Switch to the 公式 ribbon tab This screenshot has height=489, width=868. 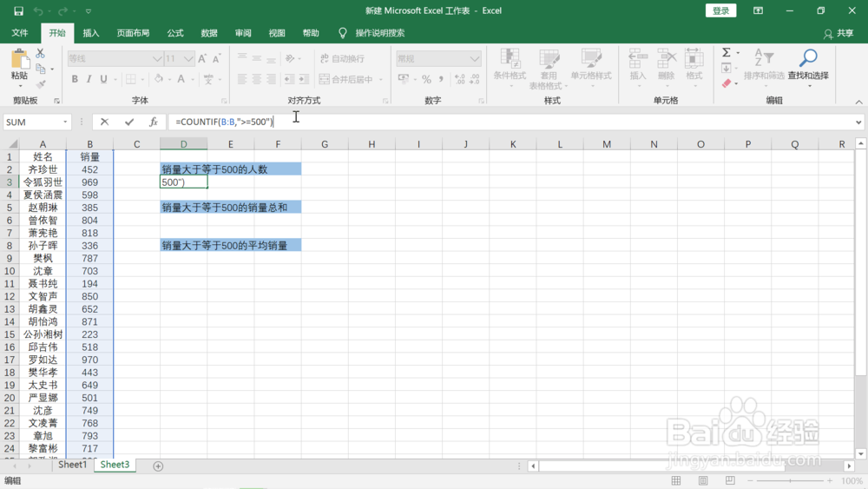(x=175, y=33)
